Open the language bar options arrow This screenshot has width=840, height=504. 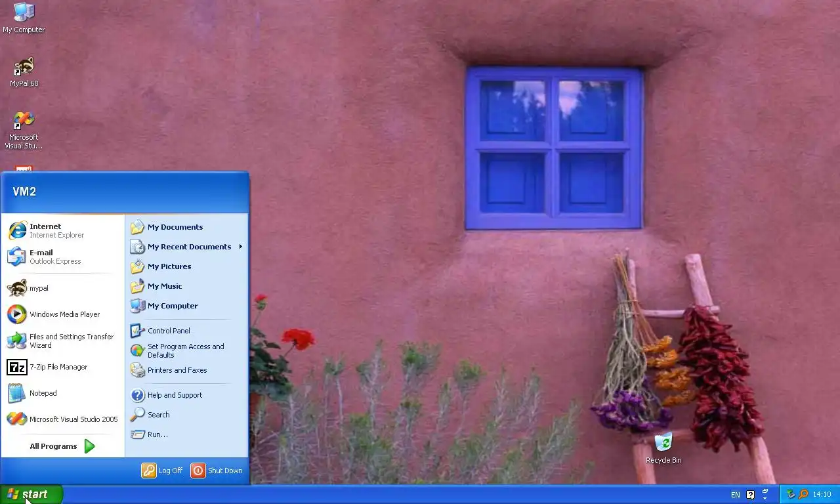pos(765,499)
